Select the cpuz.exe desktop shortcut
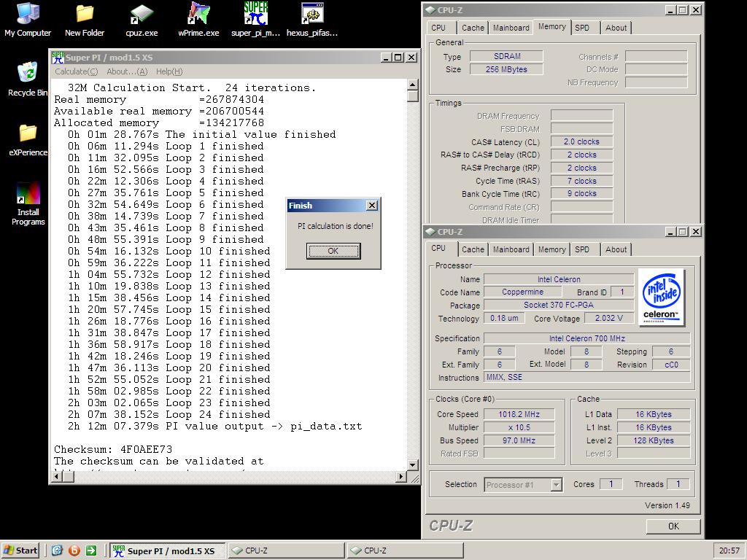 (142, 20)
